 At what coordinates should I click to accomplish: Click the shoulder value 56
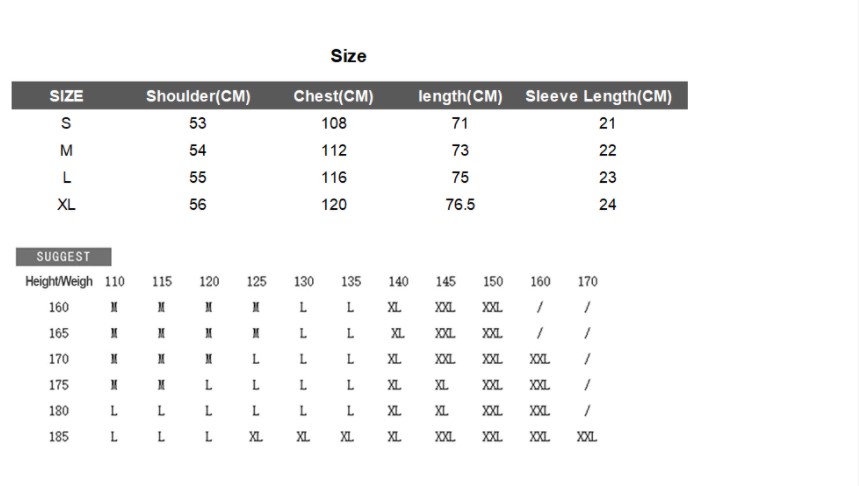(x=198, y=204)
